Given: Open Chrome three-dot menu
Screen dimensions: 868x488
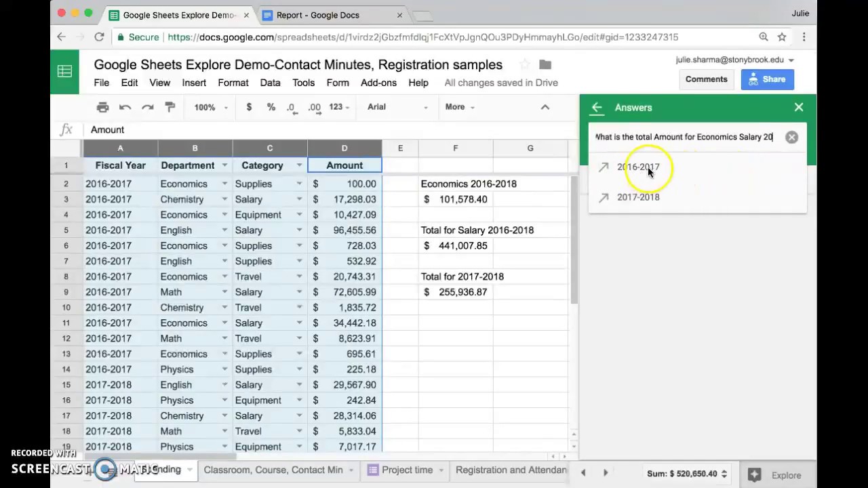Looking at the screenshot, I should tap(804, 37).
